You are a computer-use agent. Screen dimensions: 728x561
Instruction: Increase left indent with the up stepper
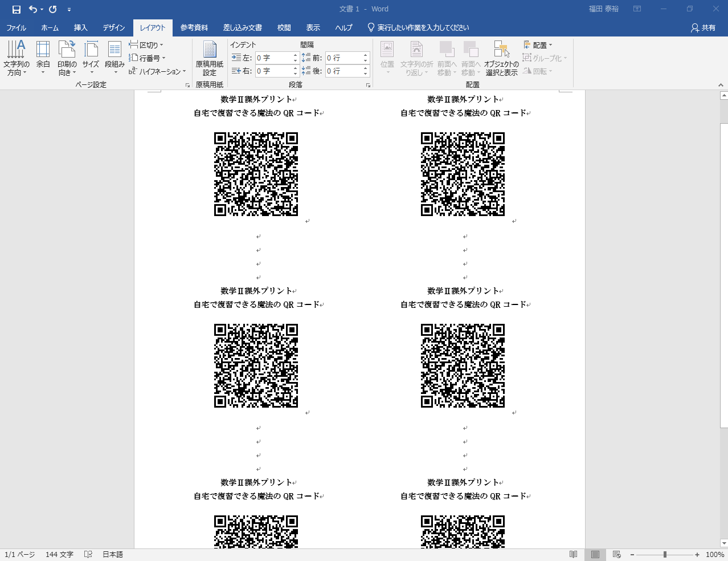(x=295, y=55)
